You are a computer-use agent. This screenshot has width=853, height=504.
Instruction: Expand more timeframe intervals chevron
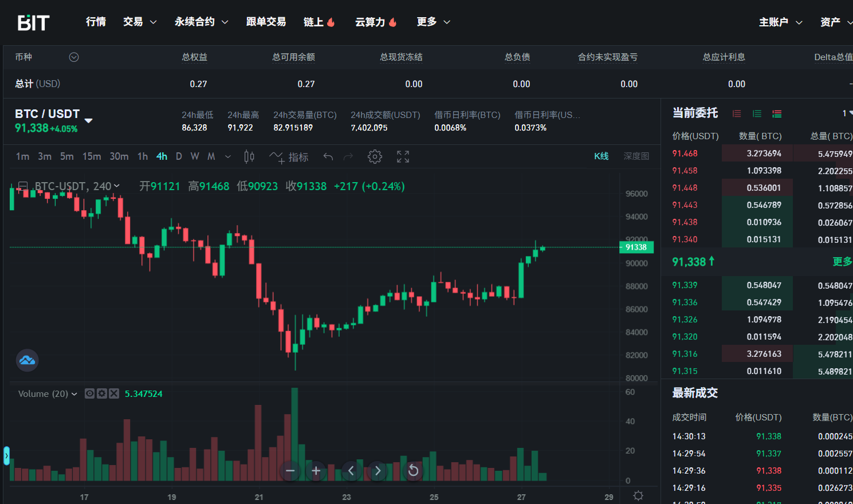[228, 156]
